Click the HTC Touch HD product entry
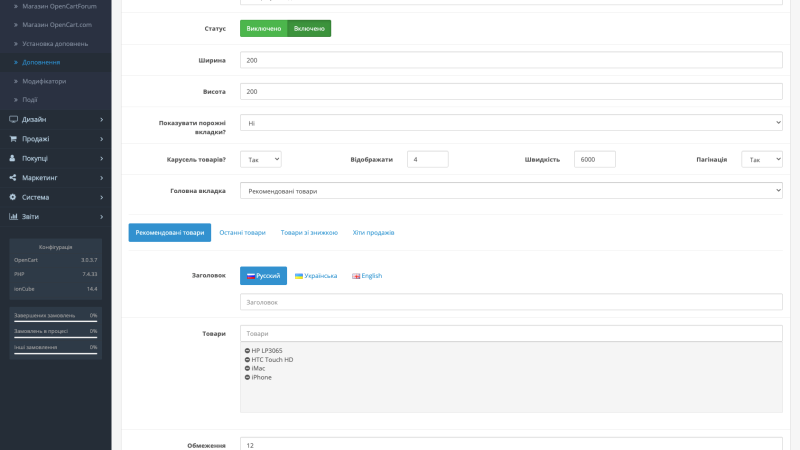 pos(272,360)
